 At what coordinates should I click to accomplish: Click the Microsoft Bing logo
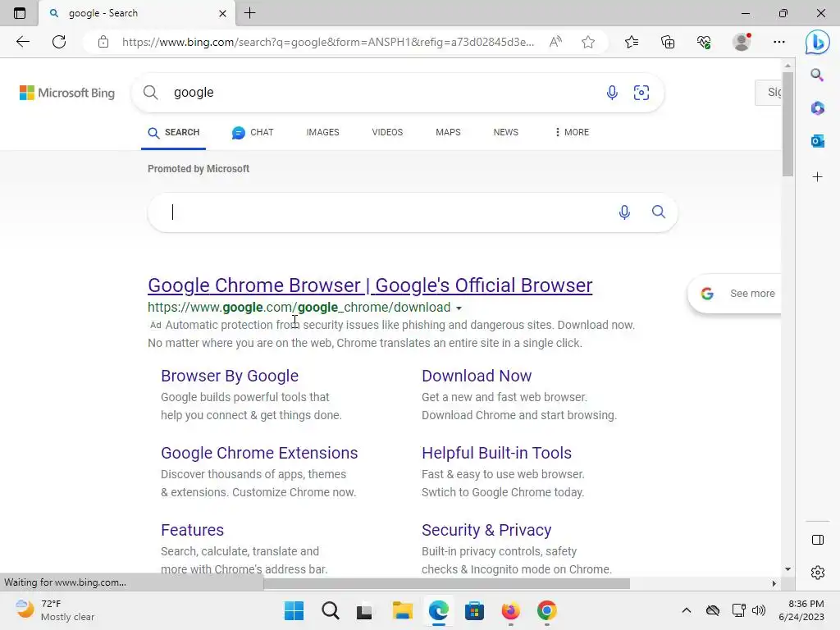coord(67,93)
